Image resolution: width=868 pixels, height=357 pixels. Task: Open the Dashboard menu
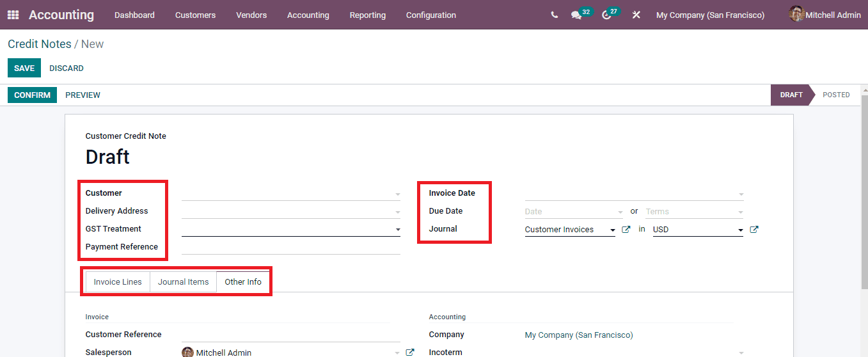click(x=134, y=15)
